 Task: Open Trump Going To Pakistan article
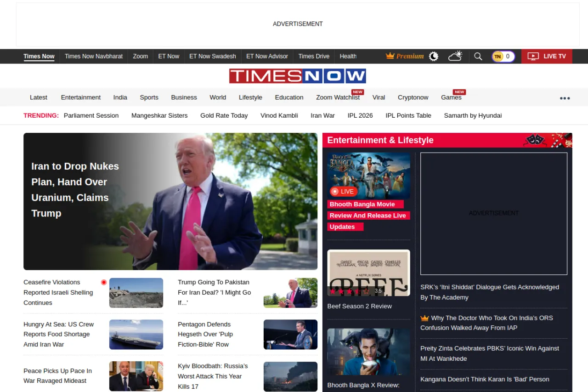click(215, 292)
